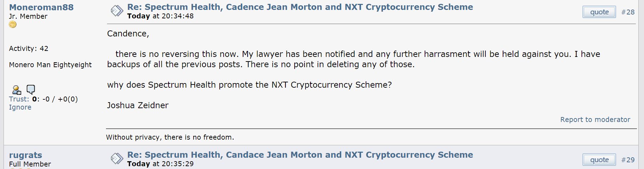Open the message #29 subject title link
Screen dimensions: 644x169
pyautogui.click(x=300, y=155)
